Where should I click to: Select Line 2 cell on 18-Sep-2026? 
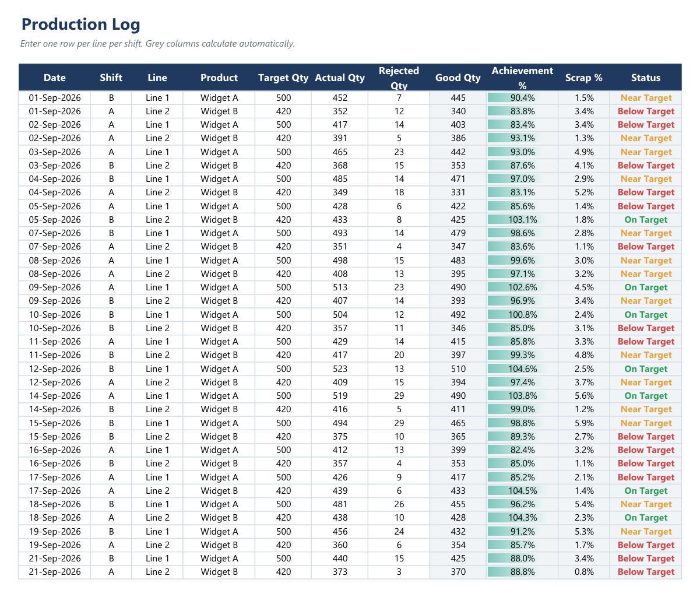(157, 518)
